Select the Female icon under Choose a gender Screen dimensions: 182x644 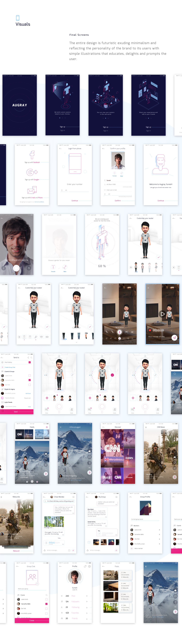click(x=53, y=267)
